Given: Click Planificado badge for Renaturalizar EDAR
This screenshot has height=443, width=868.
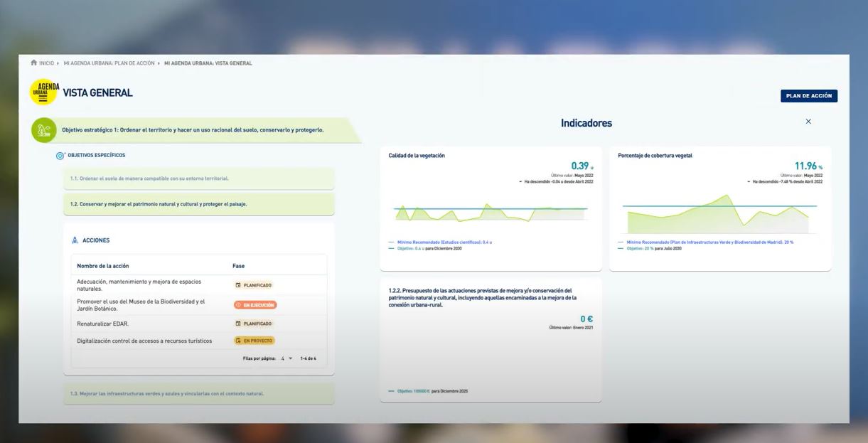Looking at the screenshot, I should (x=254, y=324).
